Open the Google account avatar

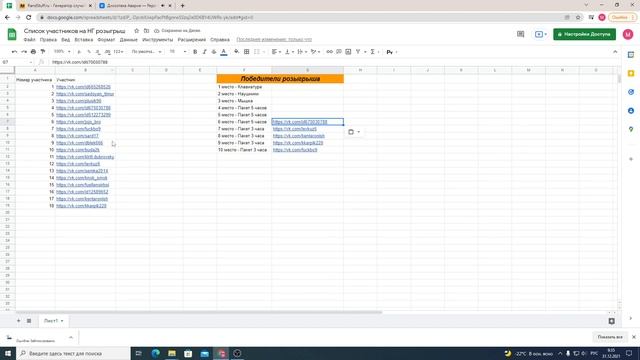tap(628, 34)
